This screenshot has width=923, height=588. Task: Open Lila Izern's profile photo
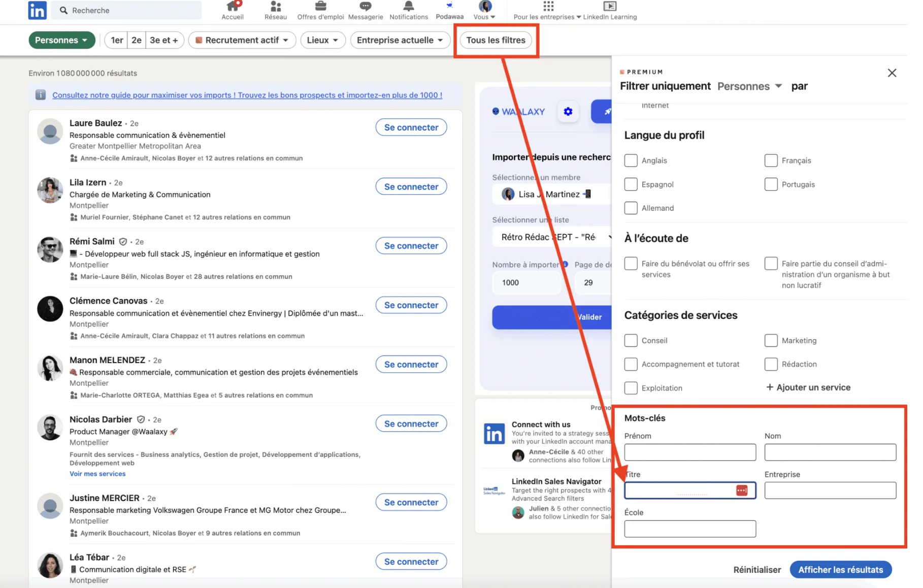[50, 190]
